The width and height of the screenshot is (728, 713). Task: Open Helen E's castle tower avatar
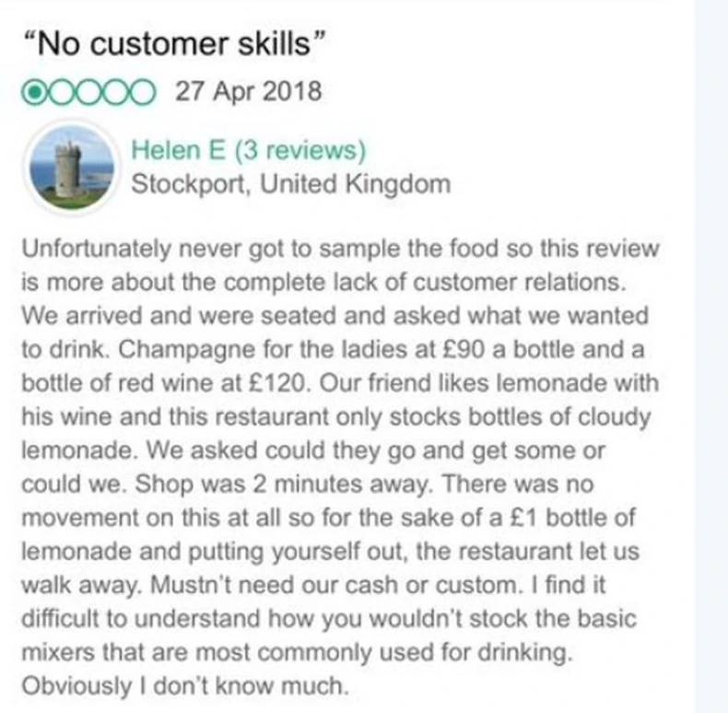click(x=72, y=167)
